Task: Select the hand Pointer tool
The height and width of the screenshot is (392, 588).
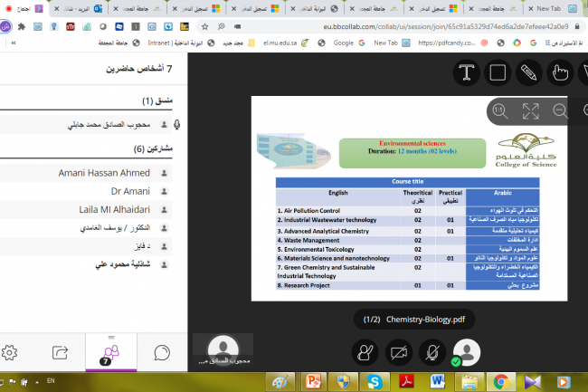Action: [x=560, y=72]
